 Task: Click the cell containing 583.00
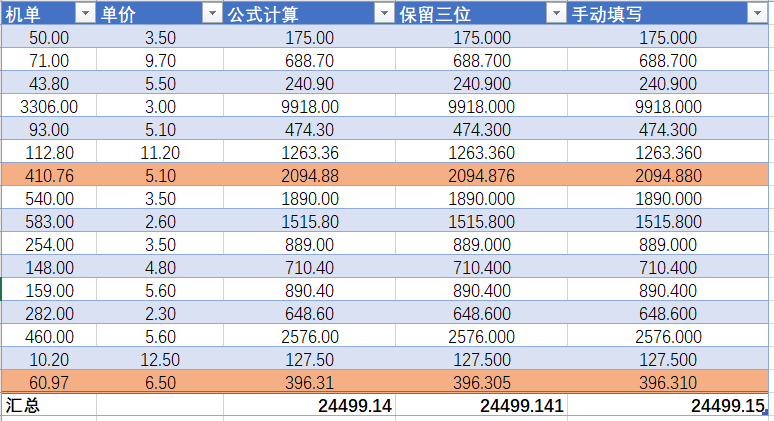coord(49,222)
